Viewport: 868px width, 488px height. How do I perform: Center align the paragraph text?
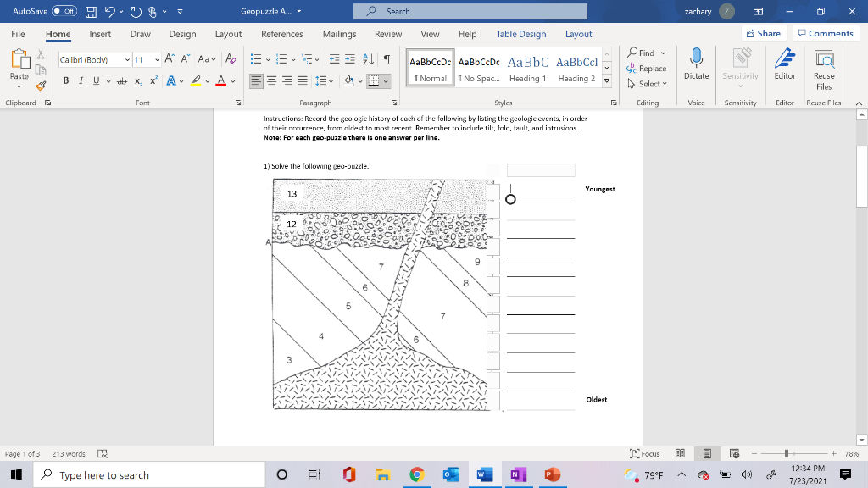(273, 81)
